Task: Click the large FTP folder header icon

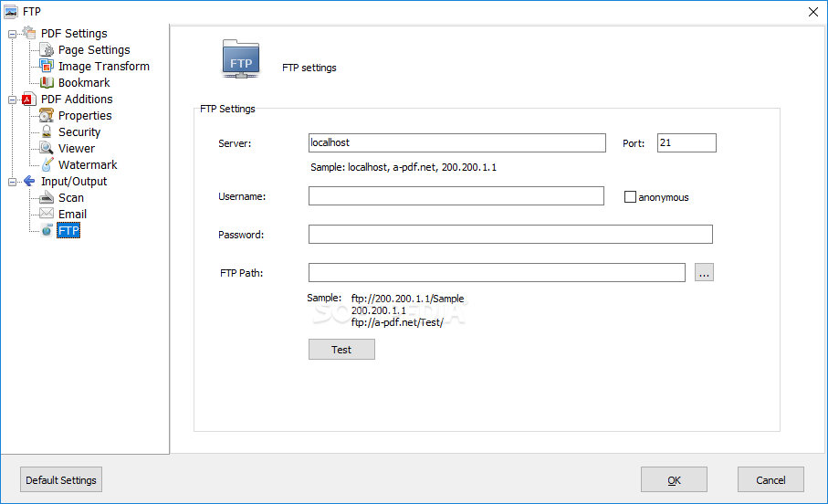Action: coord(241,59)
